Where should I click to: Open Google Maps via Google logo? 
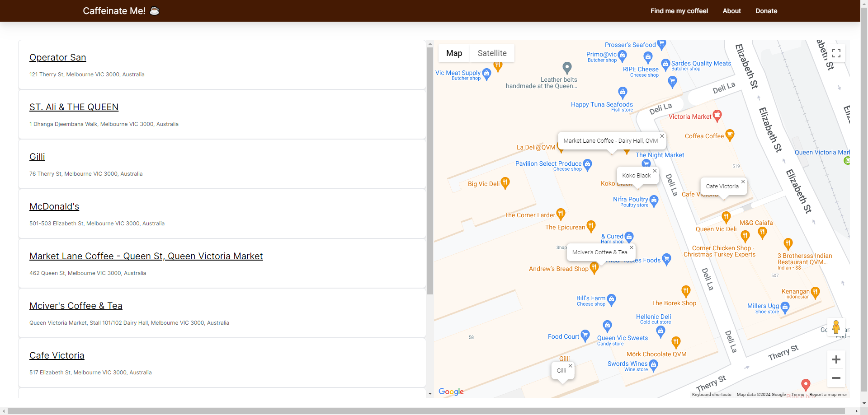click(451, 392)
